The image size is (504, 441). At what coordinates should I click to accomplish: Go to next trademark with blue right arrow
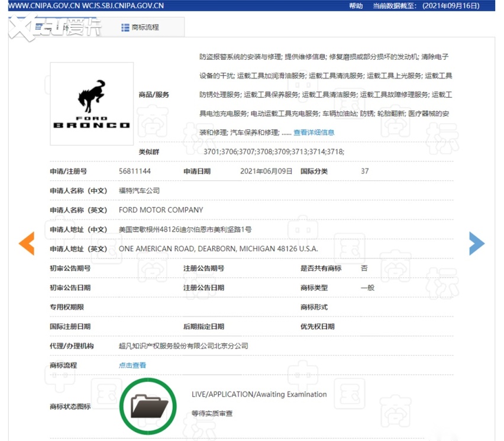pyautogui.click(x=477, y=244)
